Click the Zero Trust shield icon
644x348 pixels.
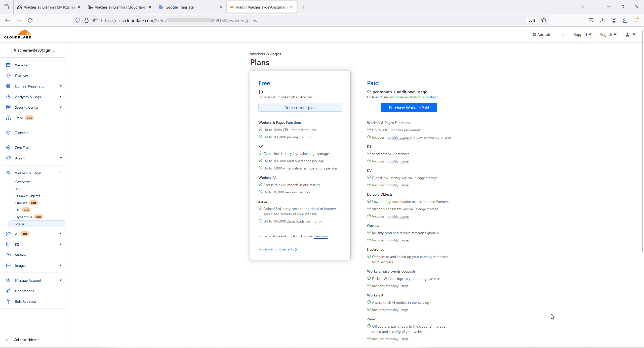pyautogui.click(x=8, y=148)
